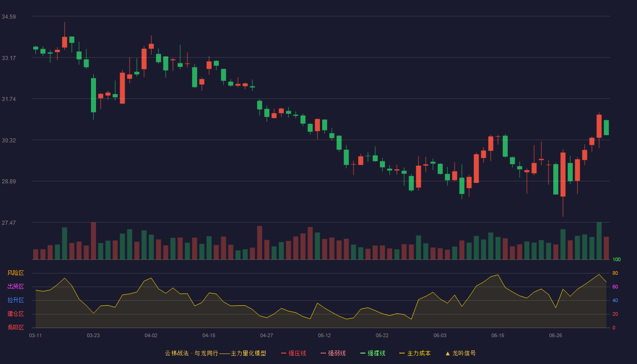Click the green line marker beside 强撑线
This screenshot has width=637, height=364.
point(363,353)
